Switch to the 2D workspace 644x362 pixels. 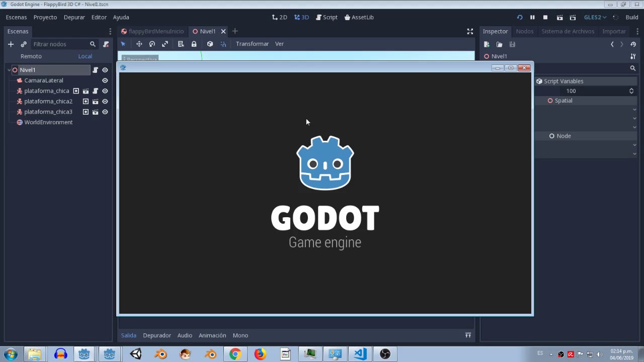(280, 17)
